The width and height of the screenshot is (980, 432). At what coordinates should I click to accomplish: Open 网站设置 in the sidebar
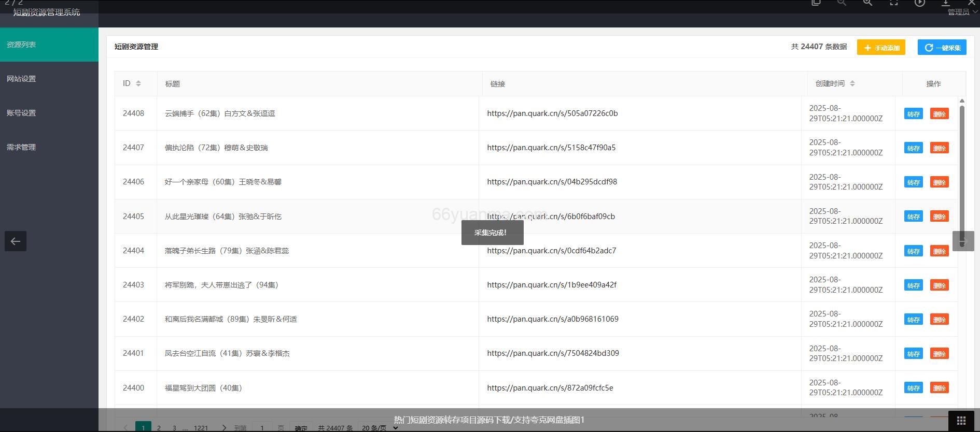click(x=21, y=79)
